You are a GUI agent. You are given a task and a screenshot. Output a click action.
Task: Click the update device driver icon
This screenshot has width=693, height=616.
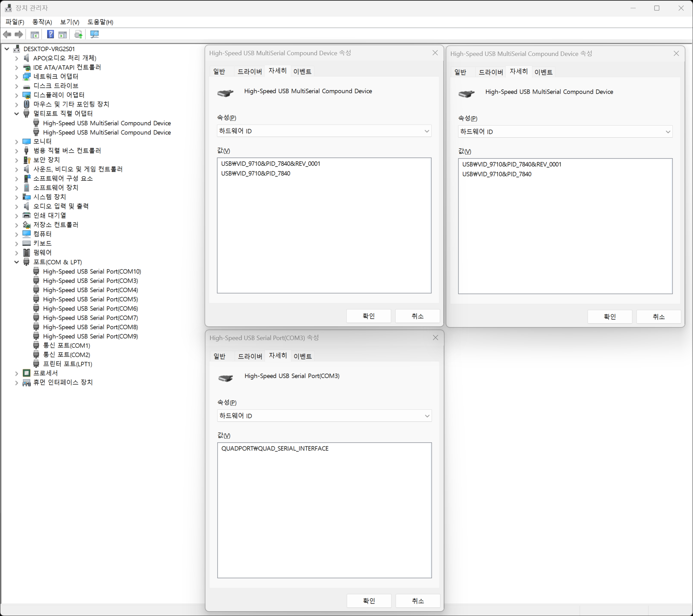[x=79, y=34]
